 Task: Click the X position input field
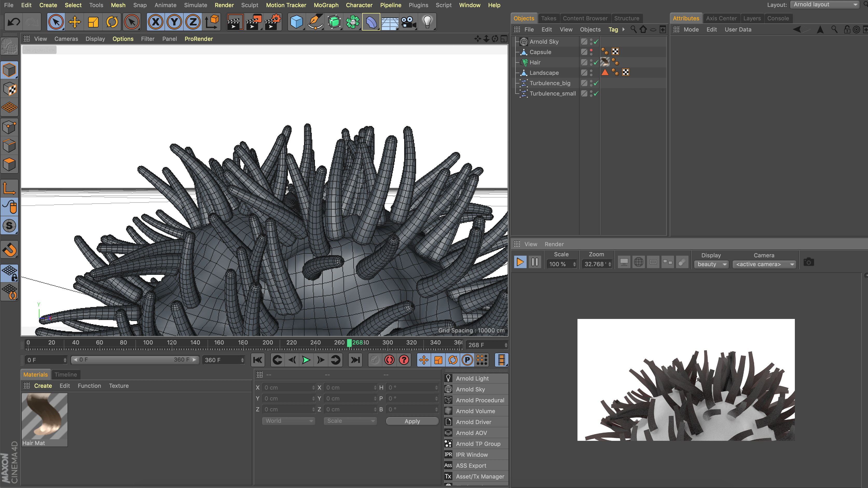click(288, 388)
